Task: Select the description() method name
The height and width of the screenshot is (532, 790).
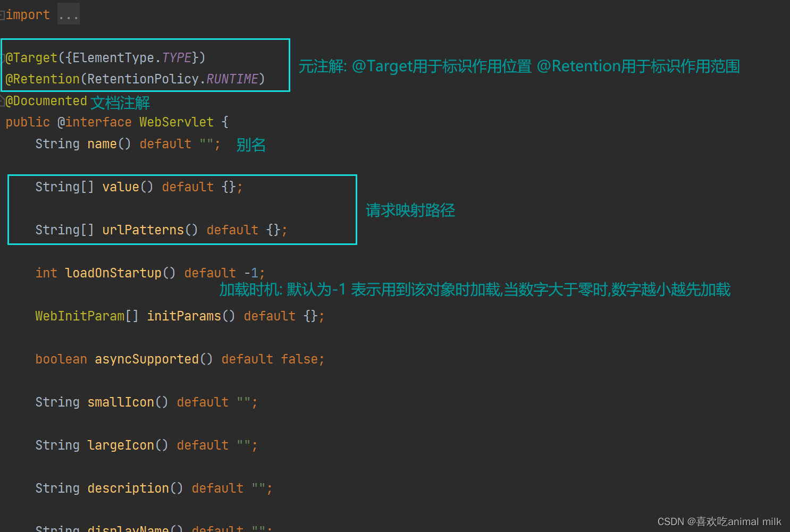Action: 128,488
